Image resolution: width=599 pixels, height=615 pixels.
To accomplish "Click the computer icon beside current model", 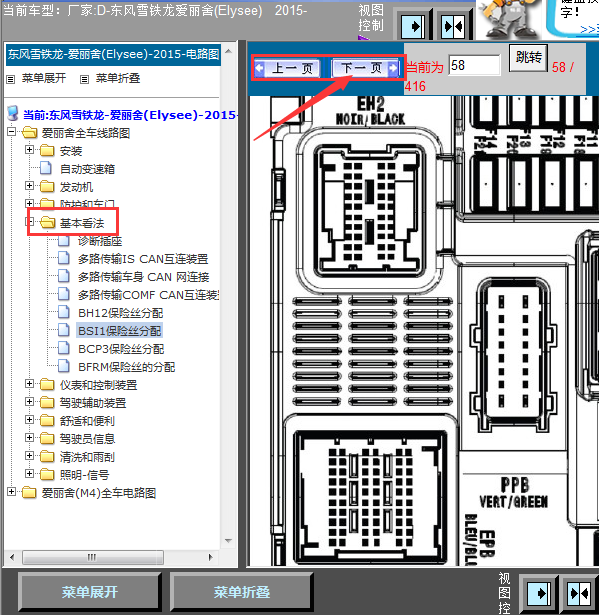I will 13,113.
